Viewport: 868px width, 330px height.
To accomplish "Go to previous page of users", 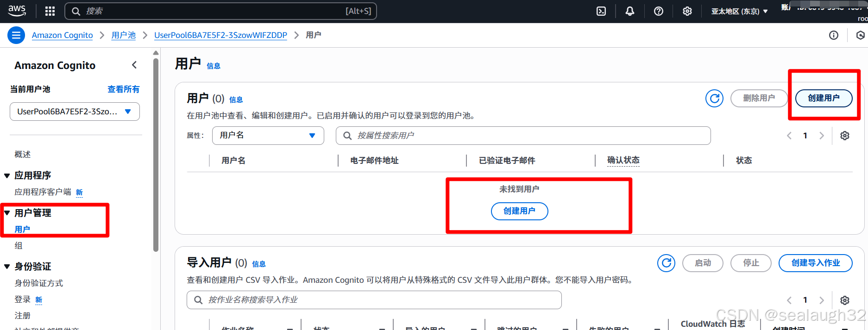I will (x=789, y=136).
